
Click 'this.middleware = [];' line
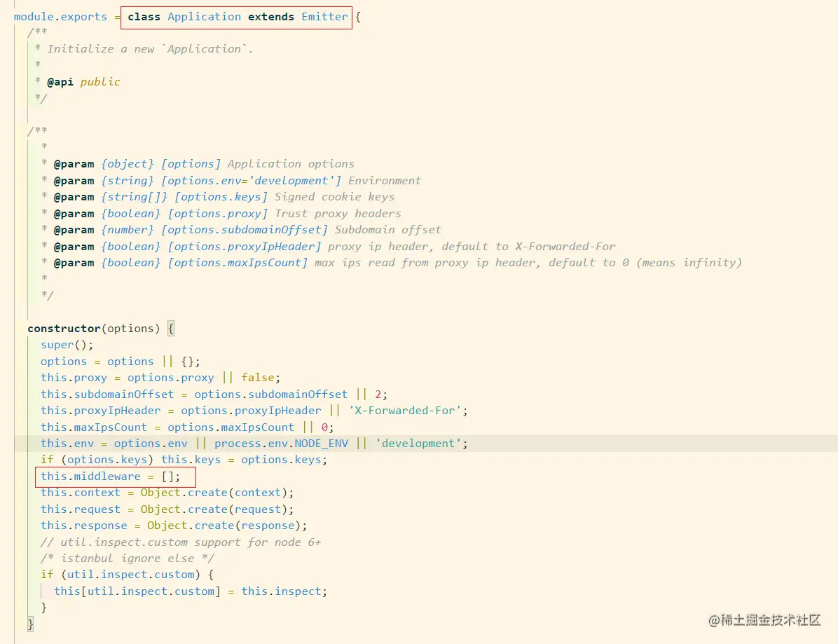111,477
